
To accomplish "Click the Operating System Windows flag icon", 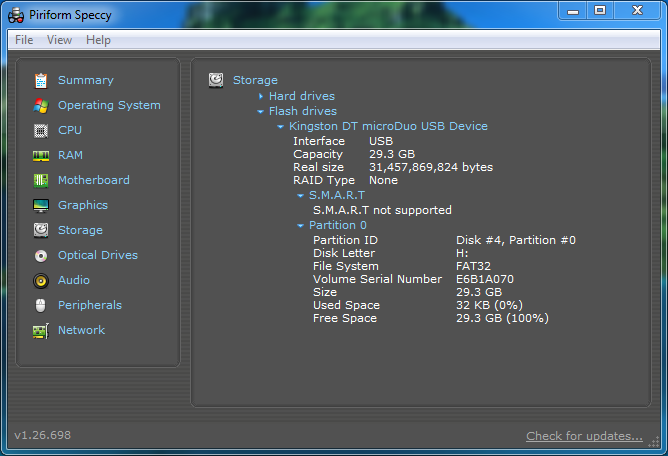I will [41, 105].
